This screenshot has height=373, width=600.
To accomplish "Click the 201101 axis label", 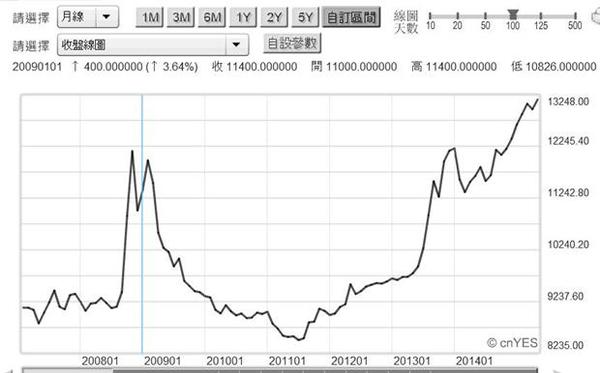I will [x=287, y=361].
